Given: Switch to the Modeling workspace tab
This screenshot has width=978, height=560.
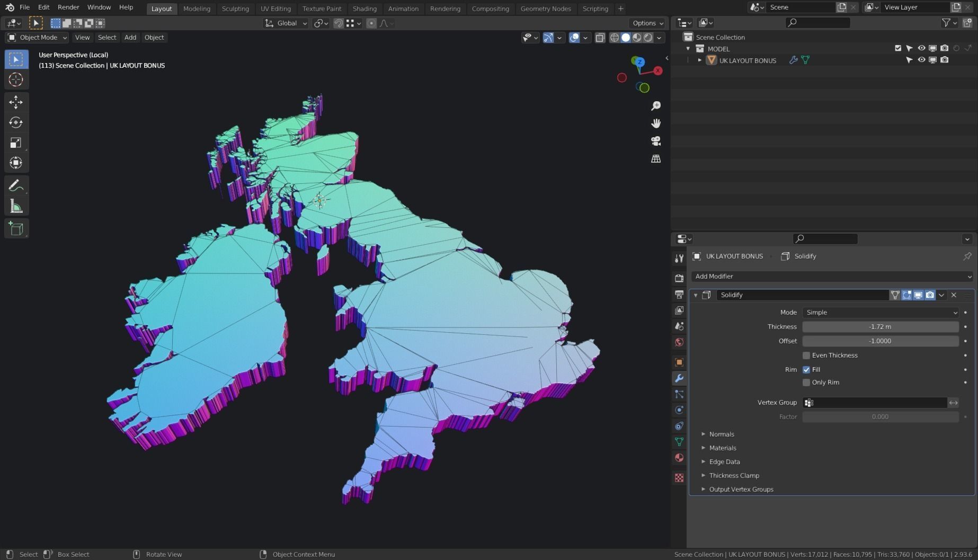Looking at the screenshot, I should tap(197, 8).
